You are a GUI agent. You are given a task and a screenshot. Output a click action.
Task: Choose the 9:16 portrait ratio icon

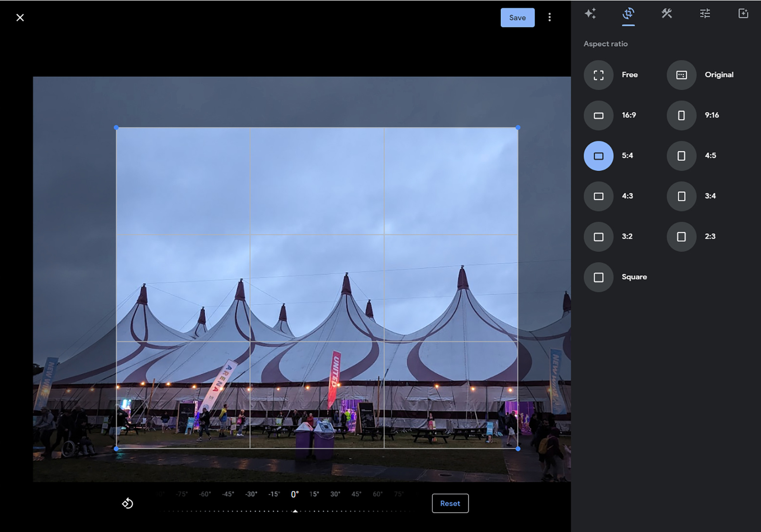681,115
